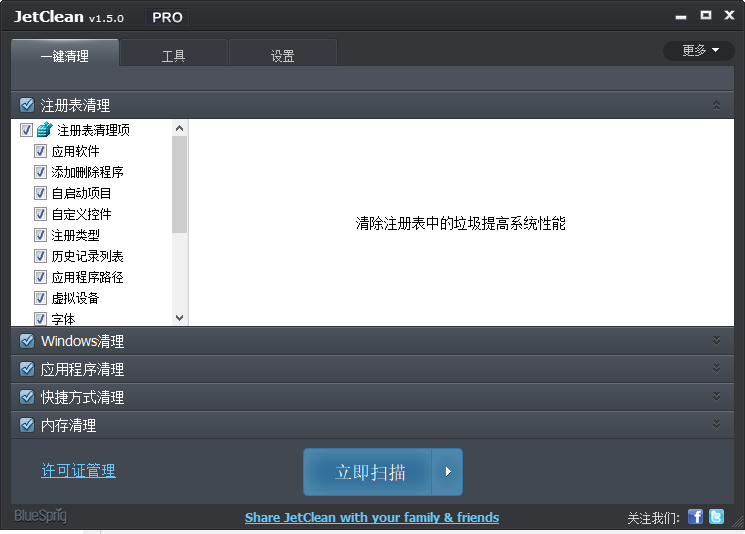Expand the Windows清理 section
The height and width of the screenshot is (534, 745).
[716, 341]
